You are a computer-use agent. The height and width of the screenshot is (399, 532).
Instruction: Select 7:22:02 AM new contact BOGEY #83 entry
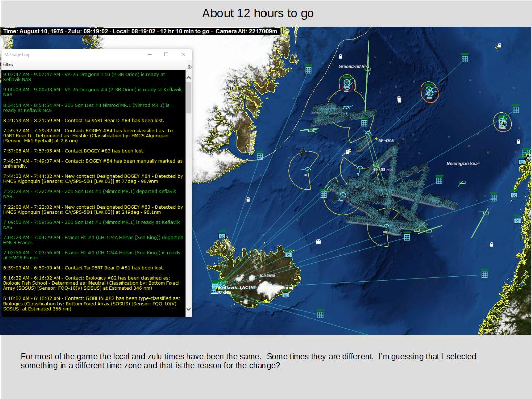click(x=94, y=209)
